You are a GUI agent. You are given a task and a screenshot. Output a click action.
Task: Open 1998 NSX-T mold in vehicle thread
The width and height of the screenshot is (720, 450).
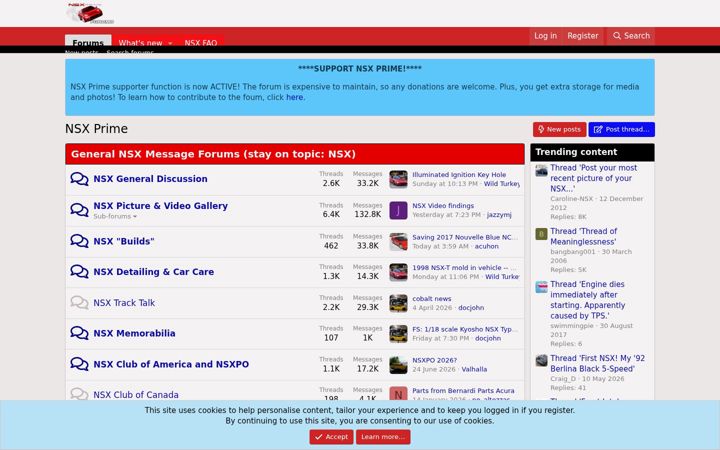click(464, 267)
